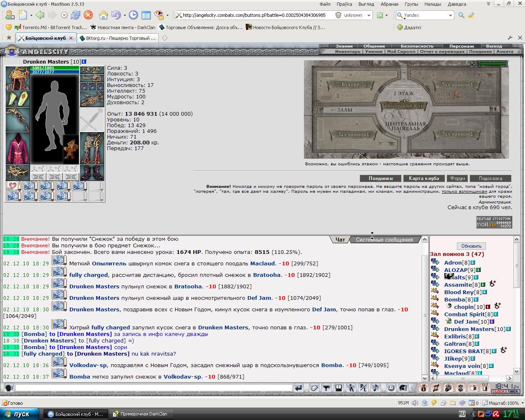Screen dimensions: 525x420
Task: Use the heart healing scroll
Action: tap(14, 186)
